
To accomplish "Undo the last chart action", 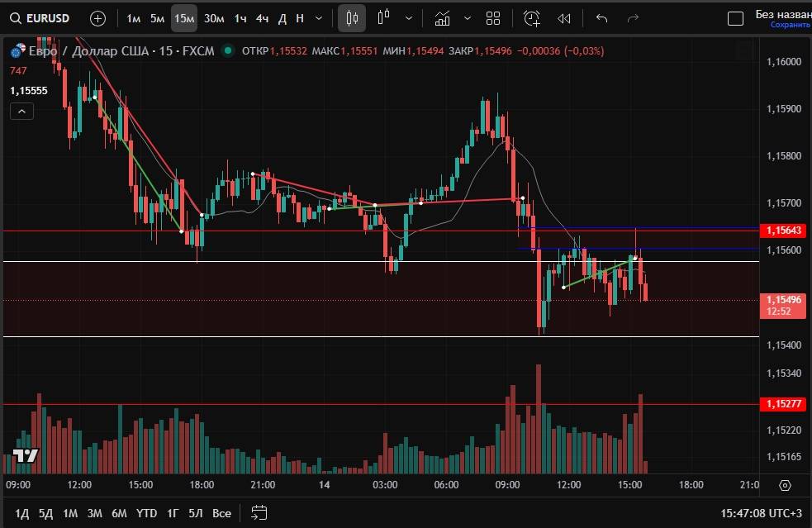I will pos(601,18).
